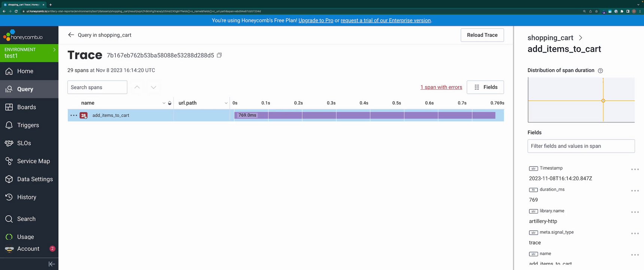Expand the environment test1 selector
This screenshot has width=644, height=270.
click(x=29, y=53)
